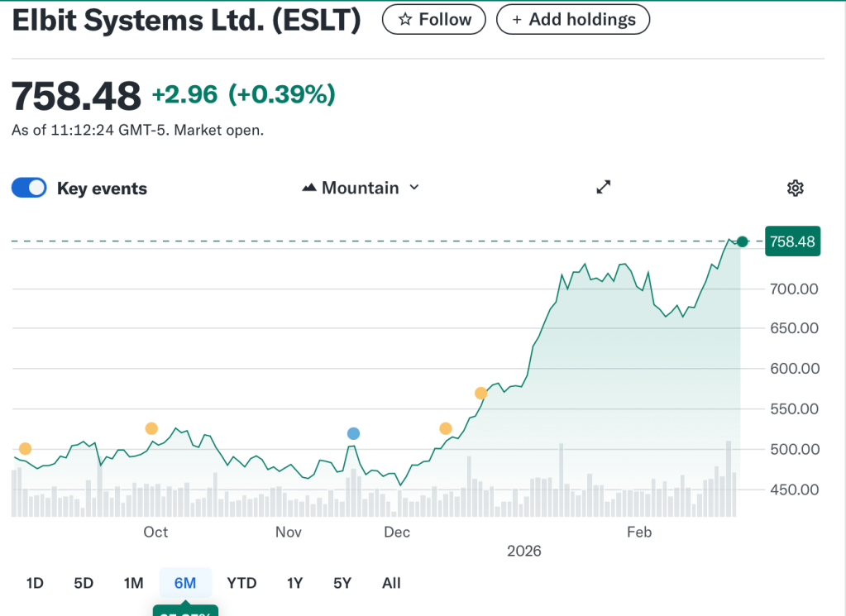
Task: Click the blue key event marker
Action: [x=353, y=433]
